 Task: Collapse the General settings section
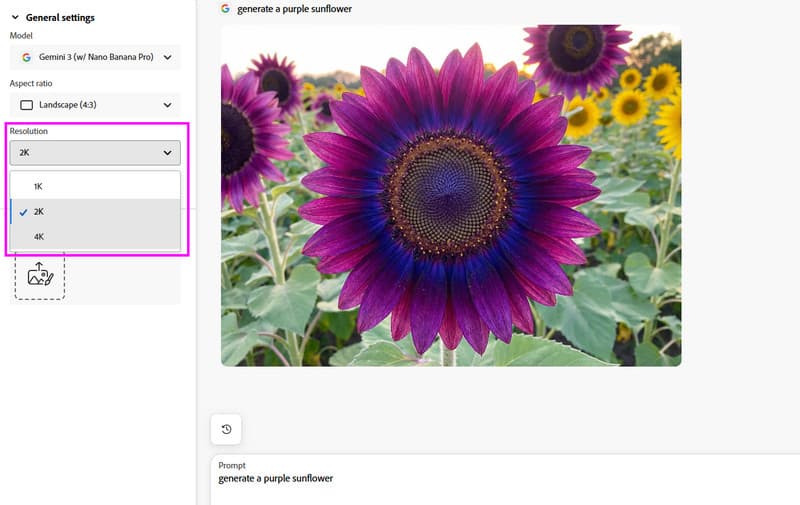(x=15, y=17)
